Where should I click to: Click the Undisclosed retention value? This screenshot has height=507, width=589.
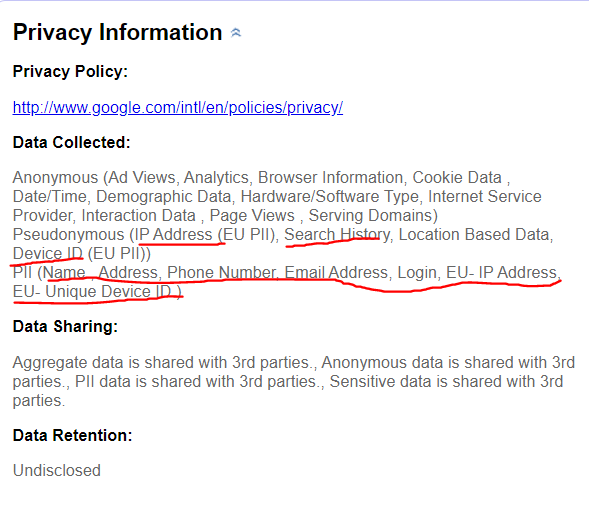point(57,470)
